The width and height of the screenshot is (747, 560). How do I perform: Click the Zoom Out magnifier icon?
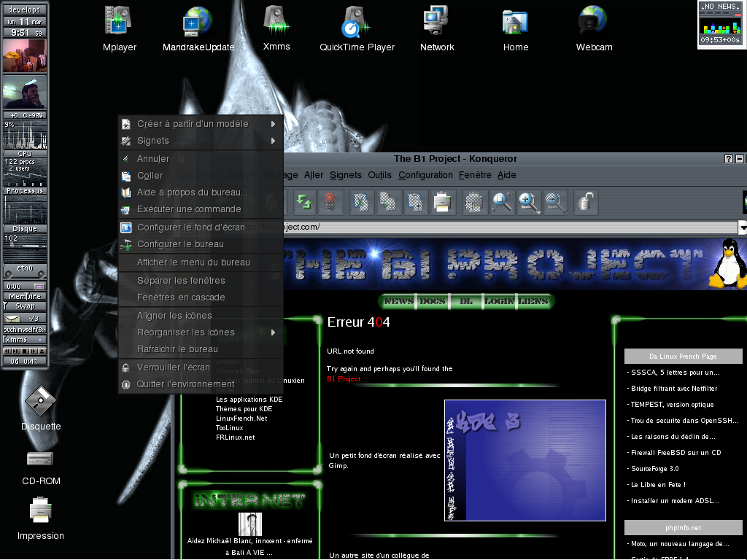[x=555, y=202]
